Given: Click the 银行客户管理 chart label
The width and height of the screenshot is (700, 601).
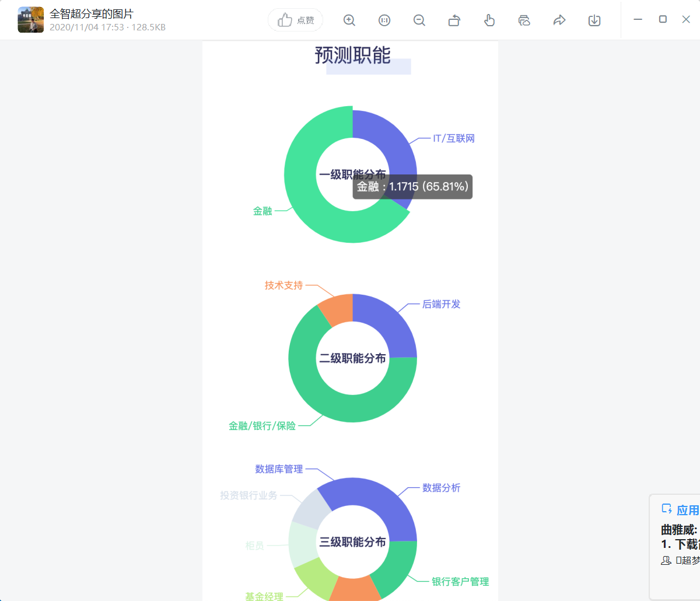Looking at the screenshot, I should click(x=460, y=582).
